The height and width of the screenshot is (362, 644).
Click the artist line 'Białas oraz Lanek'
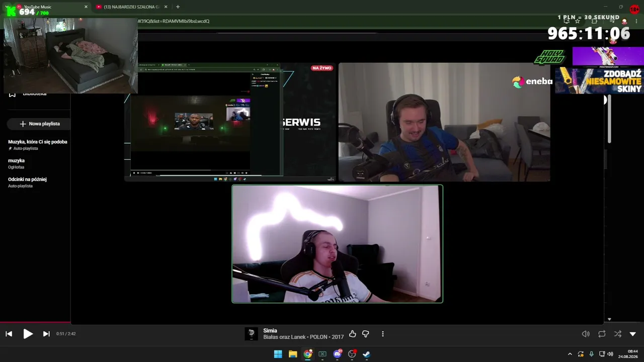click(285, 337)
